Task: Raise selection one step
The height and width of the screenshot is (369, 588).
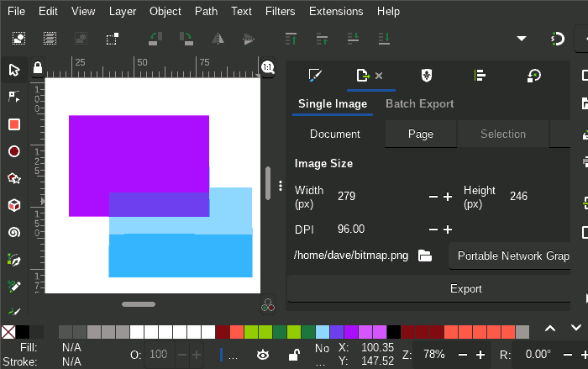Action: [322, 39]
